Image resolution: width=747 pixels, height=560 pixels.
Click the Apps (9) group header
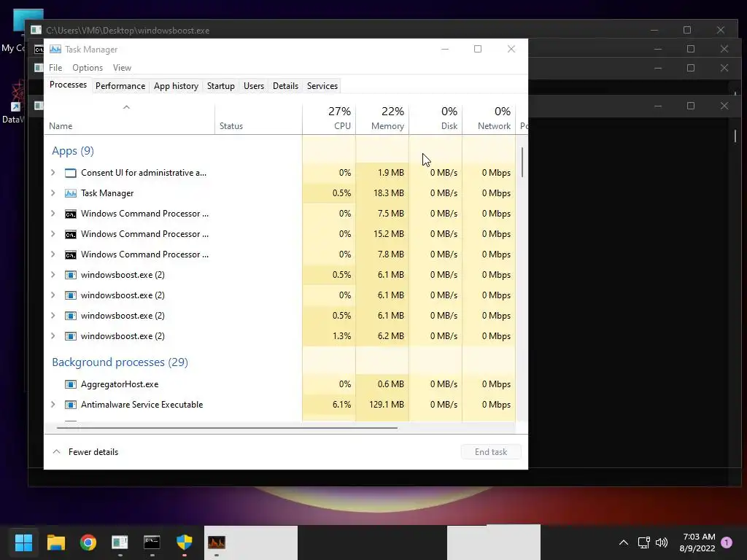click(x=73, y=151)
